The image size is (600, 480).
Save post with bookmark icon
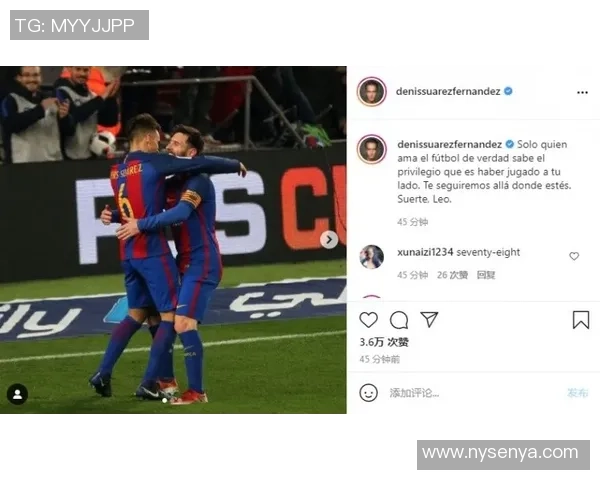(x=580, y=320)
